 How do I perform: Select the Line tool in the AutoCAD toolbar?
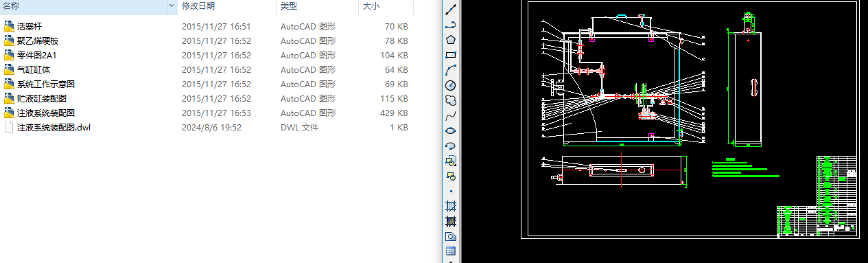pos(451,10)
